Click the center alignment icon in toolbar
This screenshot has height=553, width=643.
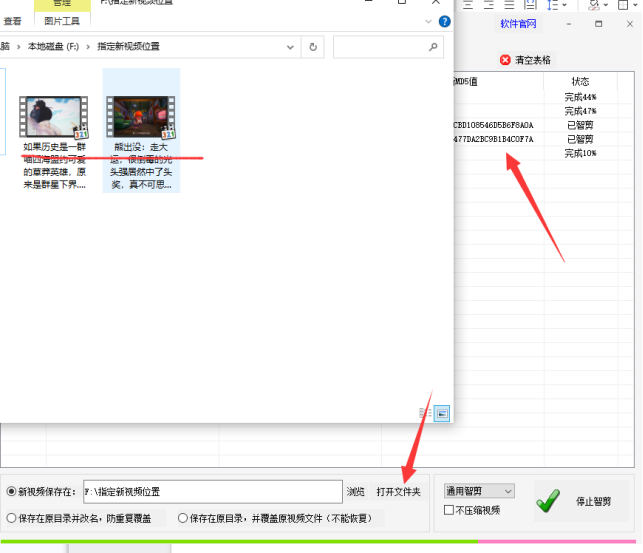(x=468, y=5)
